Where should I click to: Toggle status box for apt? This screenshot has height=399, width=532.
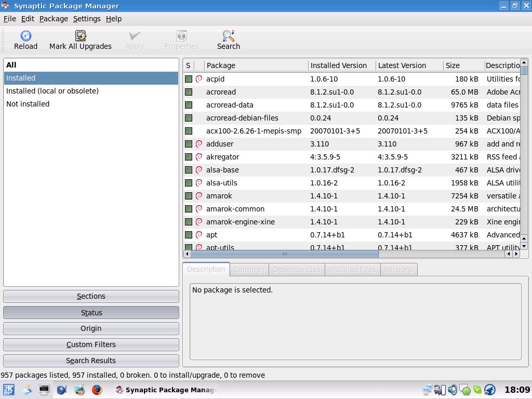click(x=189, y=235)
